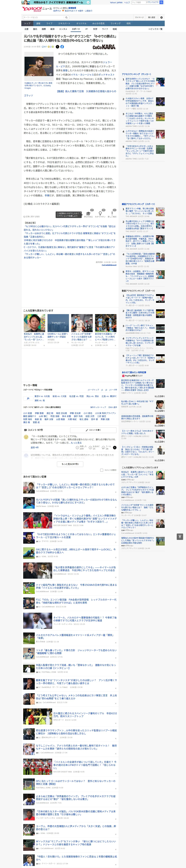
Task: Share article on Facebook
Action: click(62, 47)
